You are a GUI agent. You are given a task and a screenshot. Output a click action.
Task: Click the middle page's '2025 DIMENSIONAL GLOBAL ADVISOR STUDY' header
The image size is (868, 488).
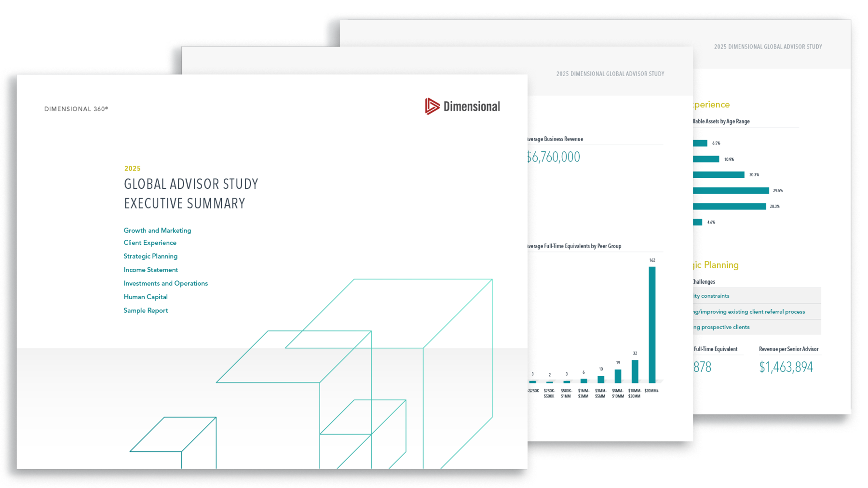coord(610,74)
